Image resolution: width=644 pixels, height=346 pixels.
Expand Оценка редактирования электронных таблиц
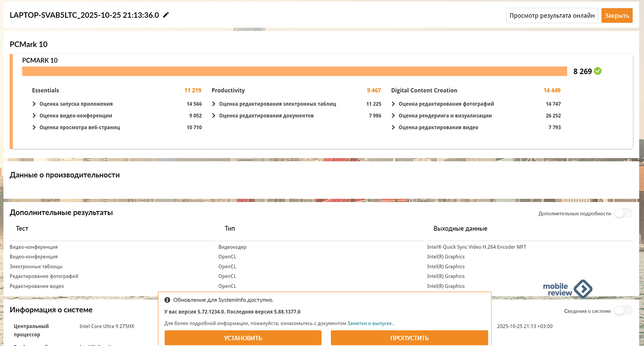pos(214,104)
